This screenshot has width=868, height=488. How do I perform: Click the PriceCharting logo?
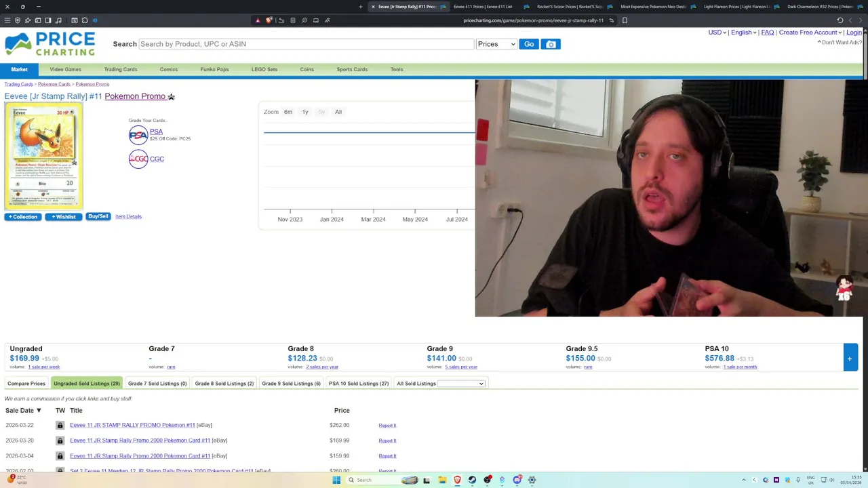[x=50, y=44]
